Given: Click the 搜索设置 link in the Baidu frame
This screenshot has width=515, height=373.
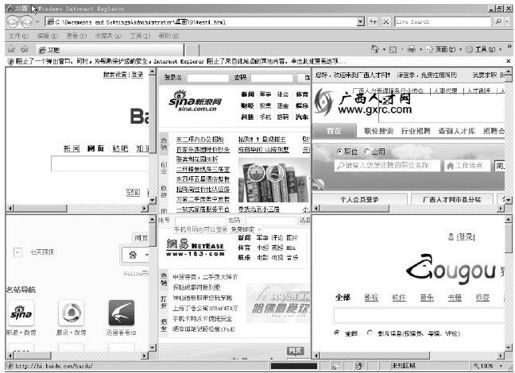Looking at the screenshot, I should point(115,75).
